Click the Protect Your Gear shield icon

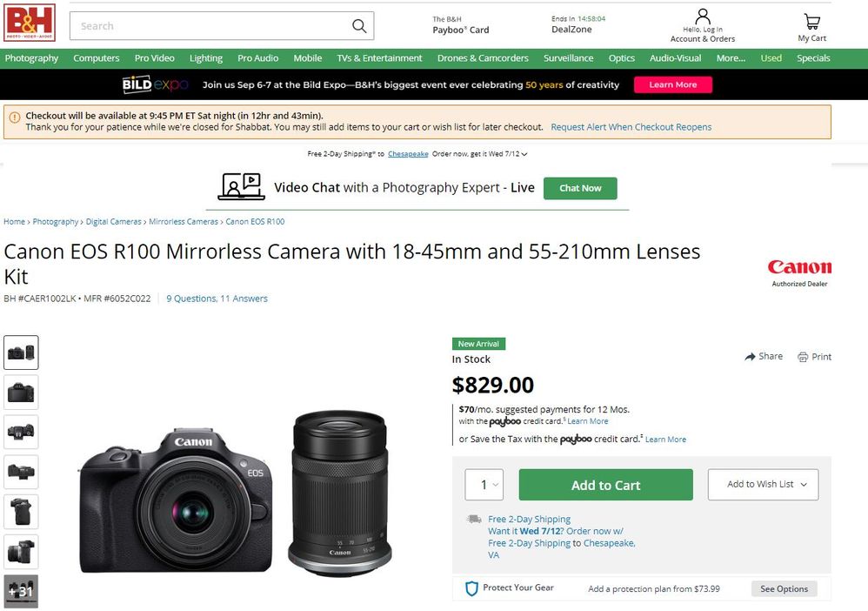coord(471,588)
